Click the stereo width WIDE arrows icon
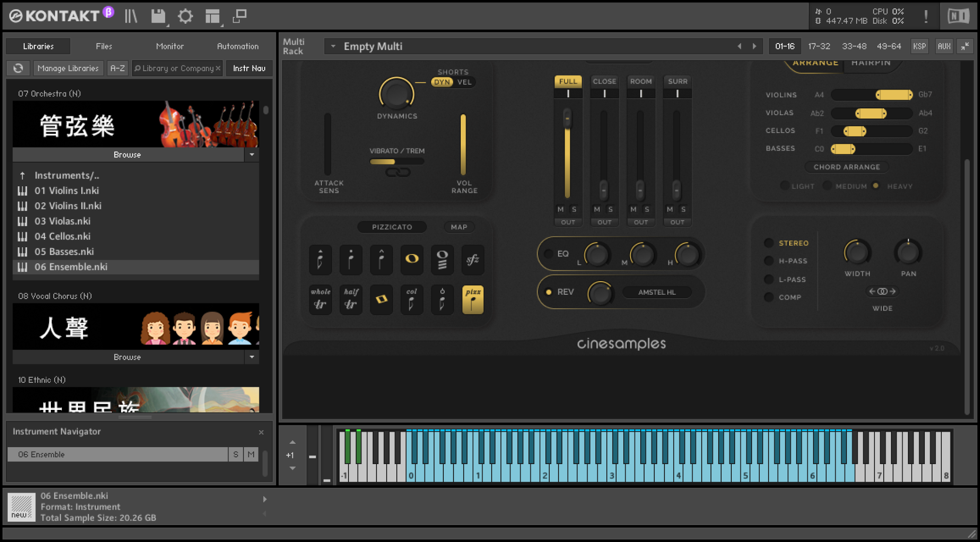Image resolution: width=980 pixels, height=542 pixels. click(882, 291)
